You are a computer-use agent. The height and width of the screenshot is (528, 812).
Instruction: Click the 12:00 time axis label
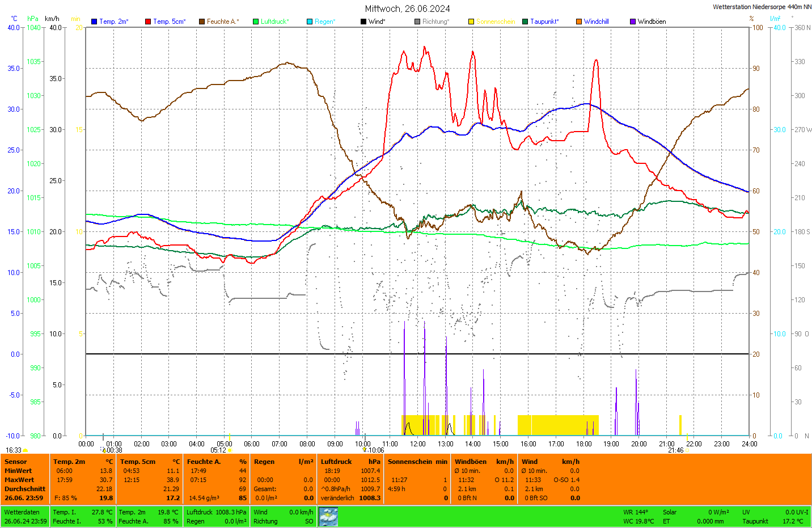418,444
